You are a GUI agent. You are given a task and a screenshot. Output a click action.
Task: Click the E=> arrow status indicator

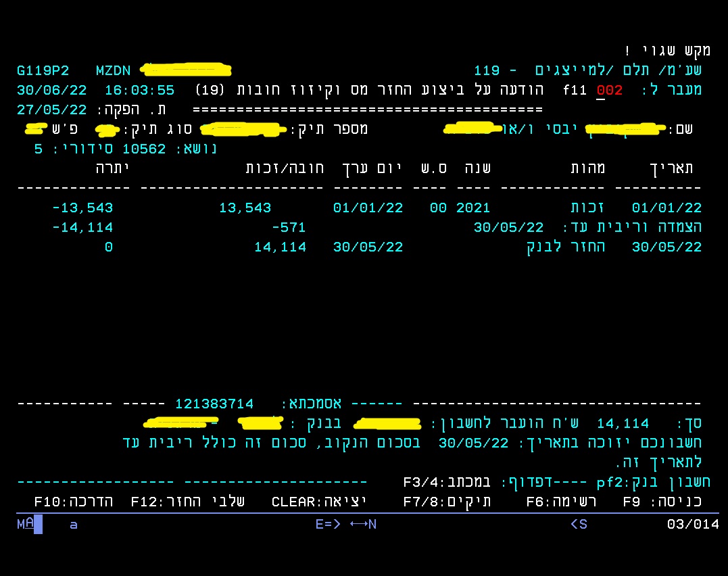coord(328,524)
